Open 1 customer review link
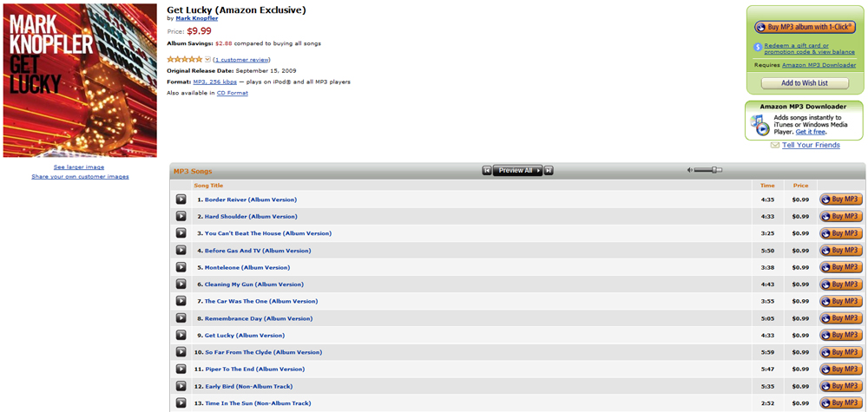868x412 pixels. [x=241, y=60]
